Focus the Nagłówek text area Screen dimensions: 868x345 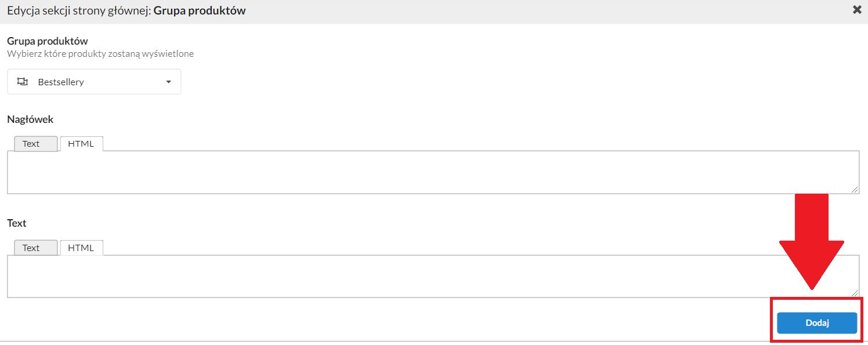433,172
